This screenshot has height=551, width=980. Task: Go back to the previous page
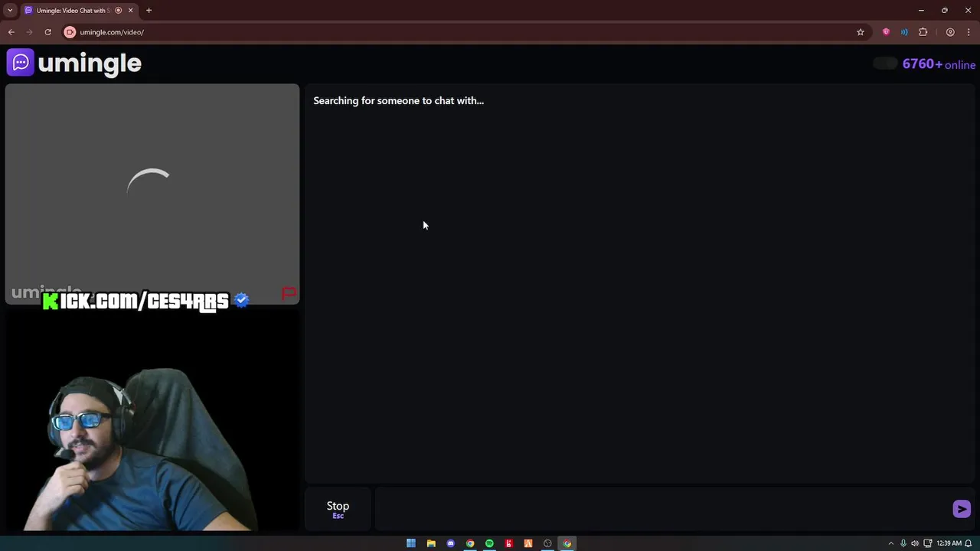pos(11,32)
